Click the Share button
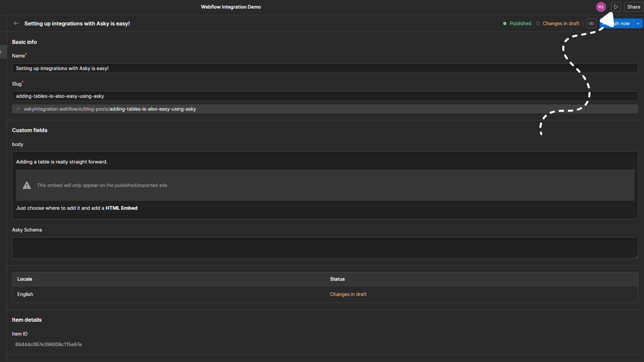Image resolution: width=644 pixels, height=362 pixels. pyautogui.click(x=634, y=7)
